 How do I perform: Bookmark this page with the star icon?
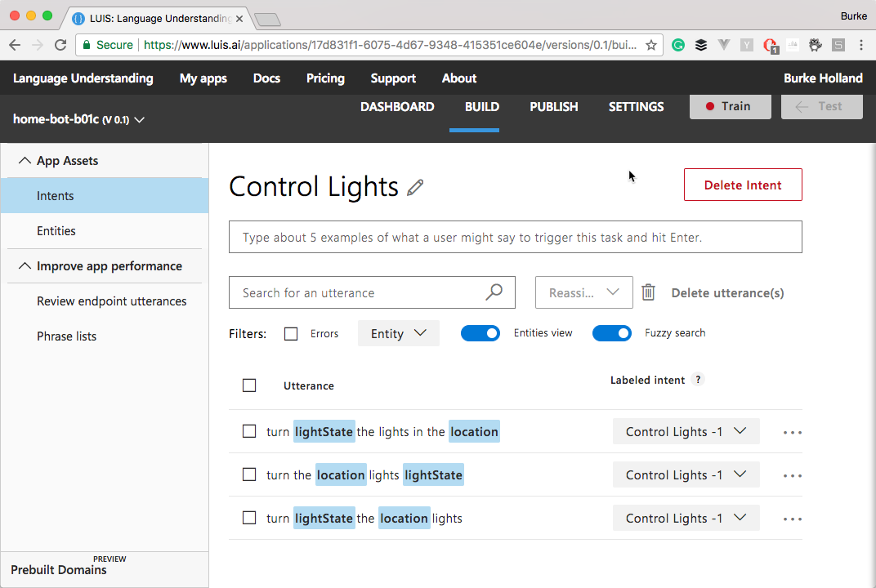click(x=651, y=46)
